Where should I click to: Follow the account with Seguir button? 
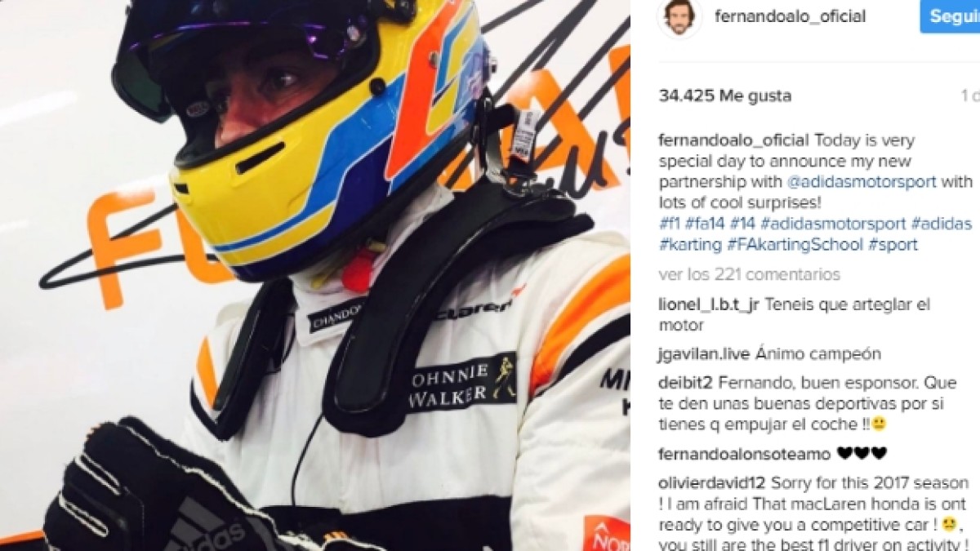951,16
